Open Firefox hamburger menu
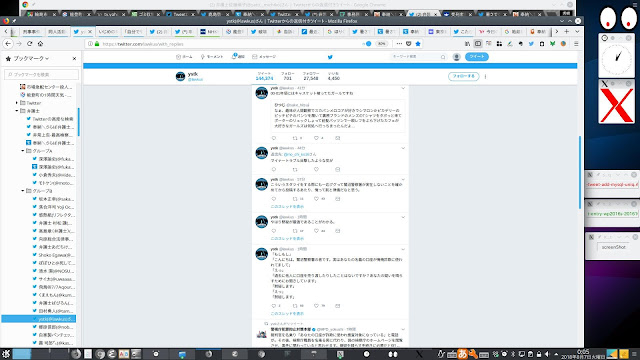The width and height of the screenshot is (640, 360). pyautogui.click(x=576, y=44)
